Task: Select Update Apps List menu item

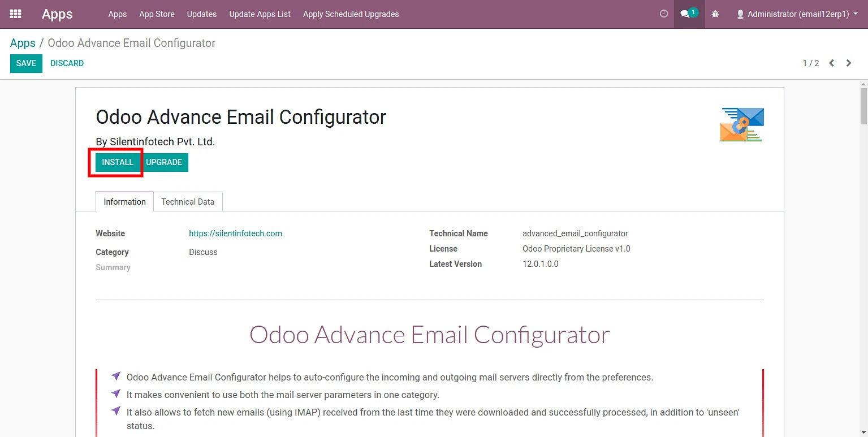Action: click(x=260, y=14)
